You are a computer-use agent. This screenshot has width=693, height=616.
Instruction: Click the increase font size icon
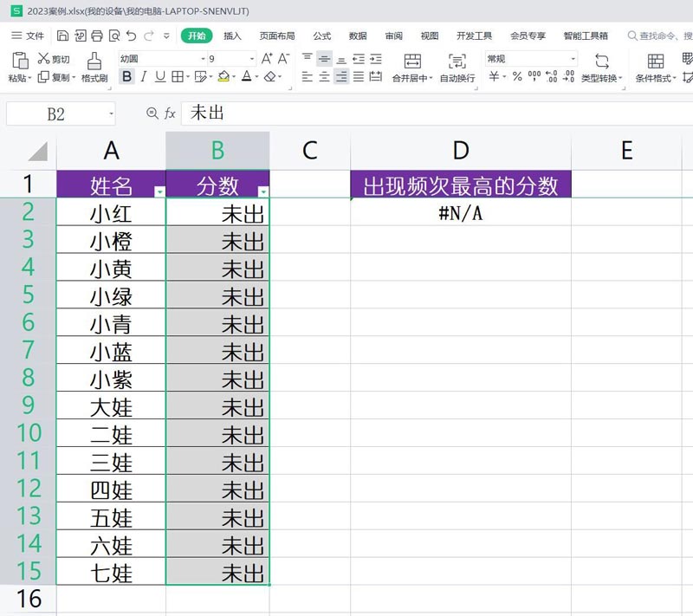tap(267, 58)
